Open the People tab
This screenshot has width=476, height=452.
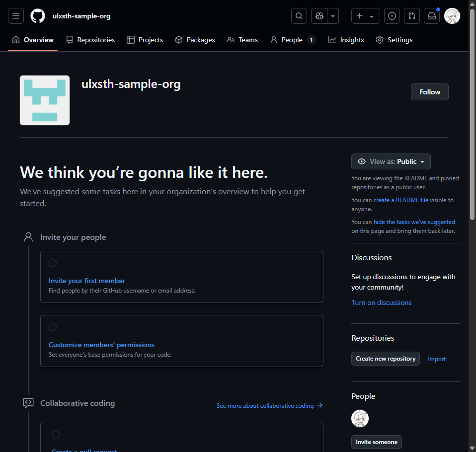pyautogui.click(x=293, y=40)
